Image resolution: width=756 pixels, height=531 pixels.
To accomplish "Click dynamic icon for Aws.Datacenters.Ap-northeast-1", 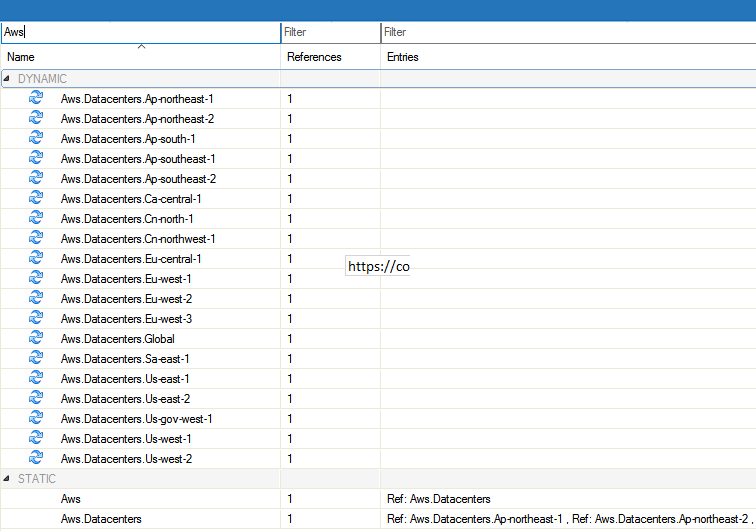I will click(36, 98).
